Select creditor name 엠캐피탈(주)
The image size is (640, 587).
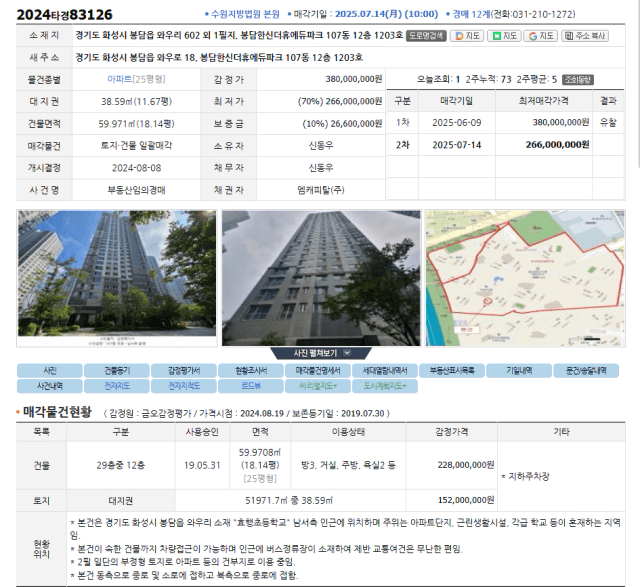point(321,190)
